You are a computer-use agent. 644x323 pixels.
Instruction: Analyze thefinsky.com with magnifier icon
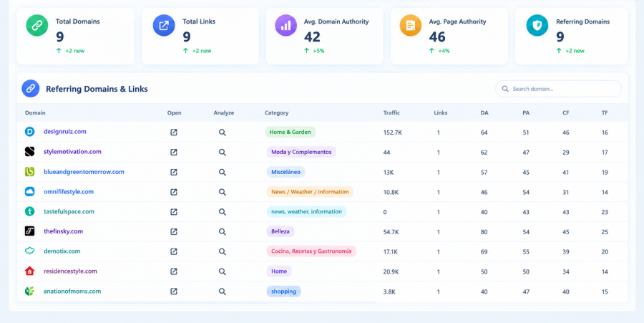point(223,232)
